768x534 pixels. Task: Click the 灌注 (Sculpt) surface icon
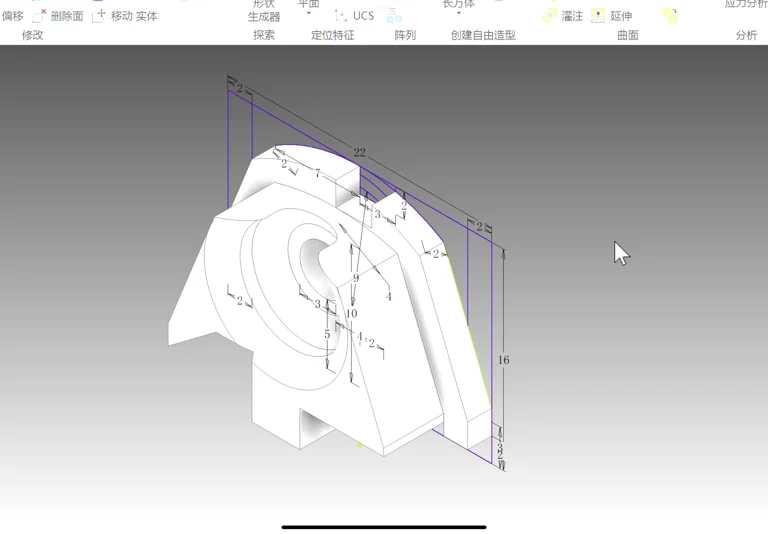[x=550, y=16]
